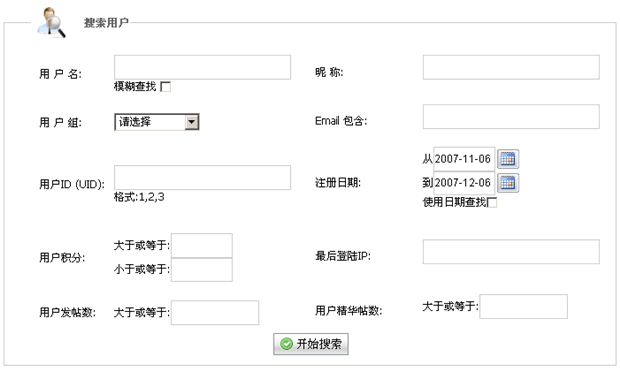Enable the 模糊查找 checkbox
Viewport: 620px width, 371px height.
(165, 87)
